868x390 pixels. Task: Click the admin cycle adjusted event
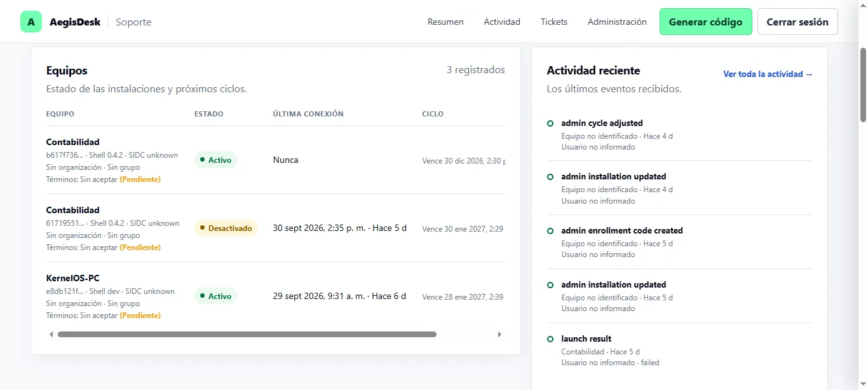click(602, 123)
